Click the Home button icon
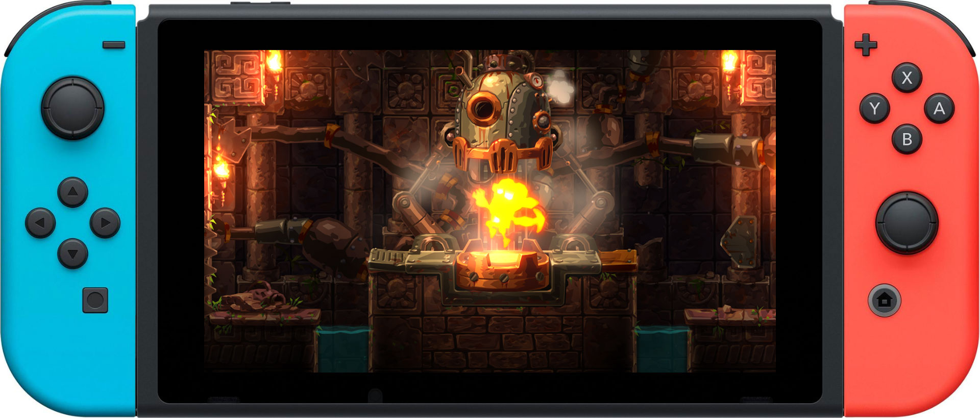 (x=884, y=300)
